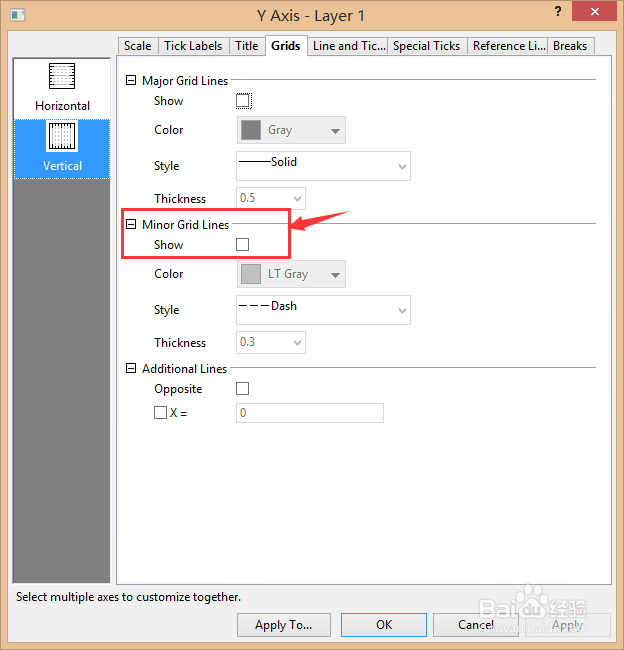Open the help question mark button

pos(558,11)
